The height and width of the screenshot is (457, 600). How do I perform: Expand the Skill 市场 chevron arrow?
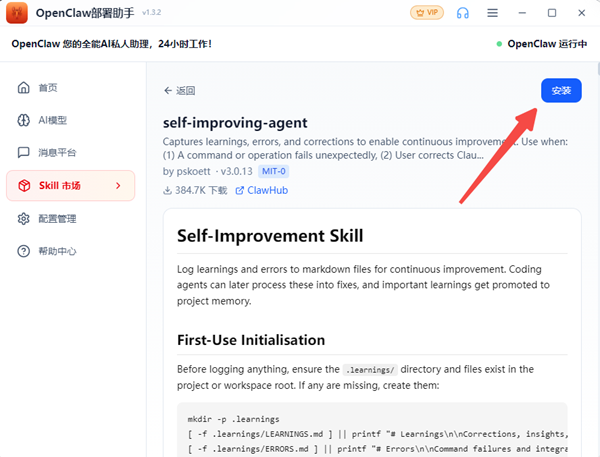(118, 186)
